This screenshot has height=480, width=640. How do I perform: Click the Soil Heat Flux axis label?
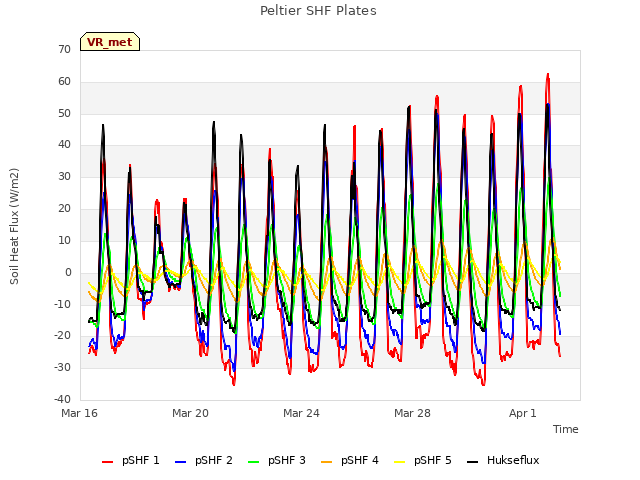tap(14, 226)
